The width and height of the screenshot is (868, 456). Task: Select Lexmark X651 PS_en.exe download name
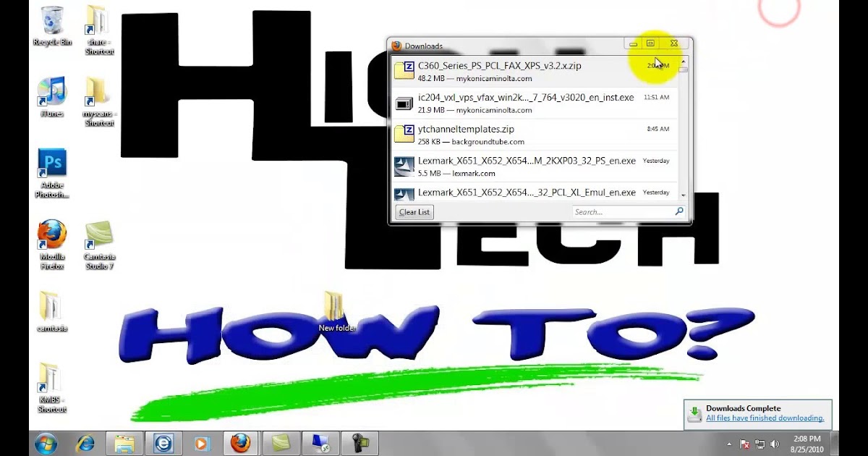pos(527,161)
